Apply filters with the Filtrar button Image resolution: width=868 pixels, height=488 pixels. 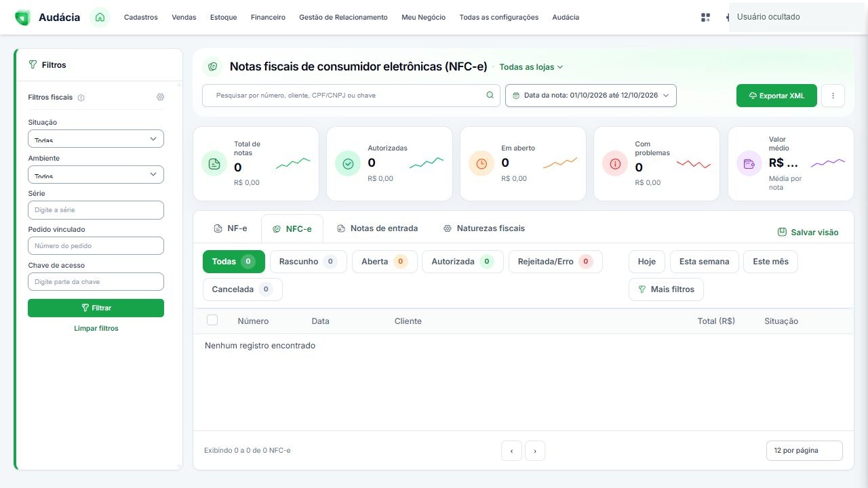tap(96, 308)
